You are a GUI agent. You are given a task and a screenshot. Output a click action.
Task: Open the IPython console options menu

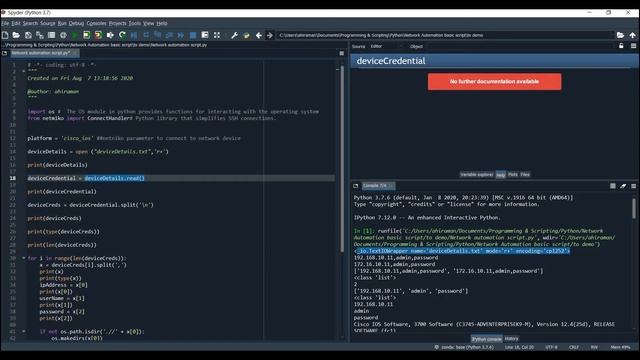633,186
